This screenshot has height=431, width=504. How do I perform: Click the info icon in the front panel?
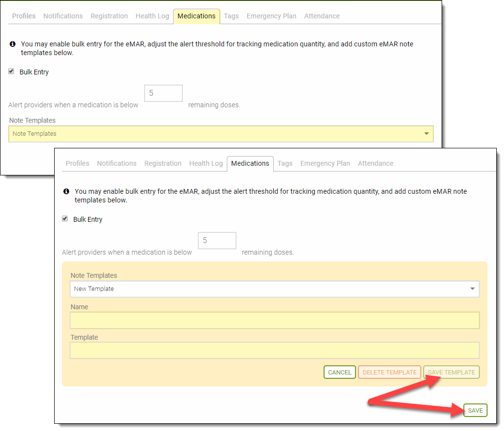point(66,191)
